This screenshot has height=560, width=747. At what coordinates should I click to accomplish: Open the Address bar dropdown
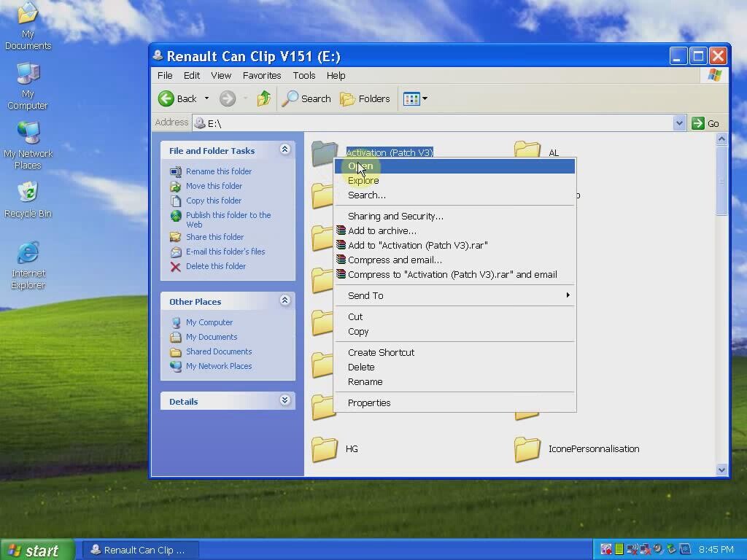click(679, 122)
